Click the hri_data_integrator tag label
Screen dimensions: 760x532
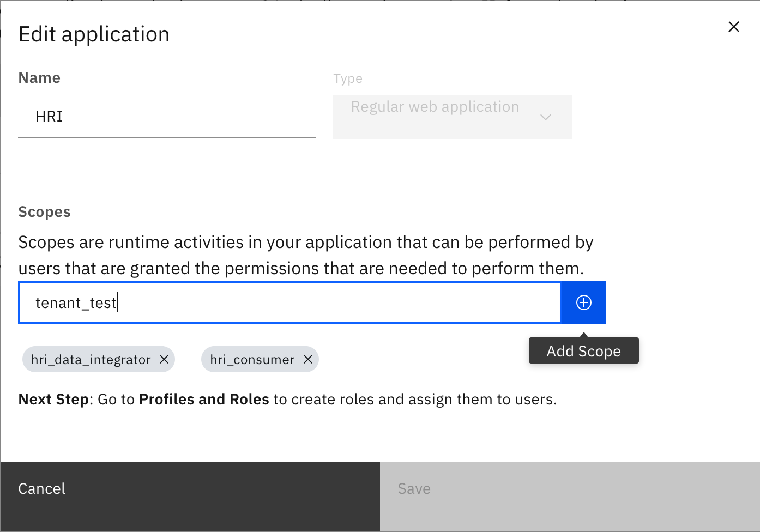91,360
